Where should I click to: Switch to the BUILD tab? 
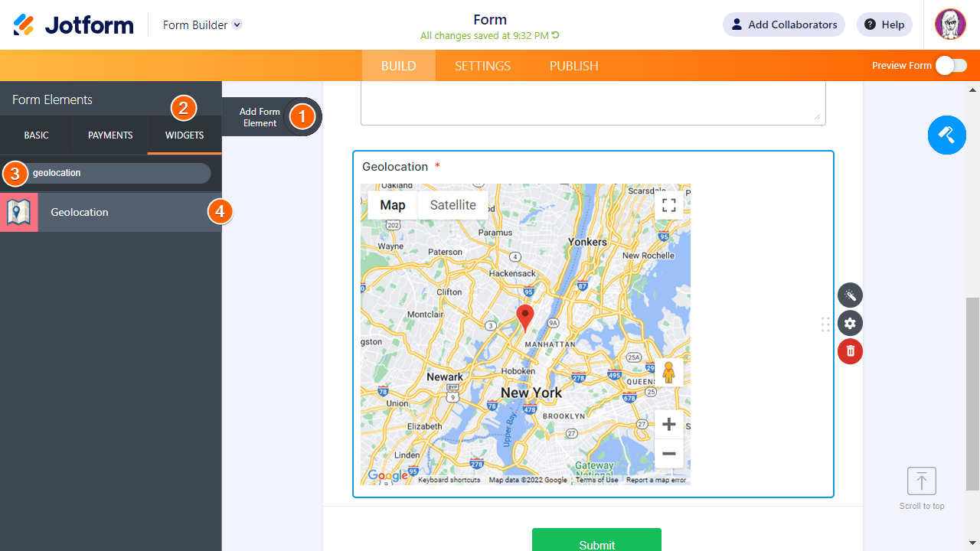398,66
